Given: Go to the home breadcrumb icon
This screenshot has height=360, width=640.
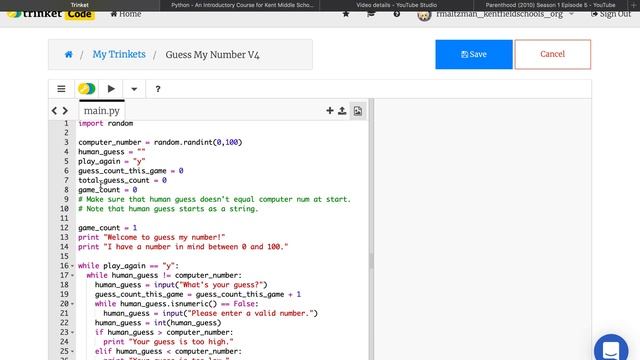Looking at the screenshot, I should click(x=69, y=54).
